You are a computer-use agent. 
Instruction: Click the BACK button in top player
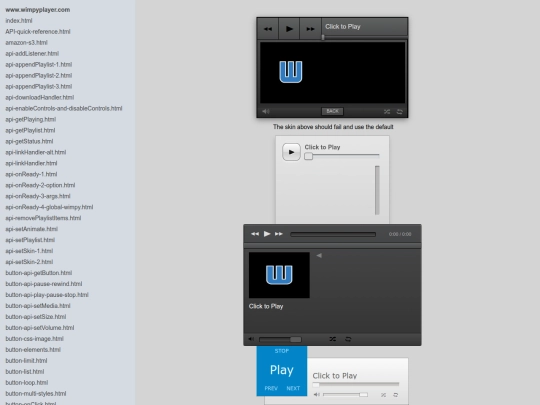pyautogui.click(x=332, y=111)
